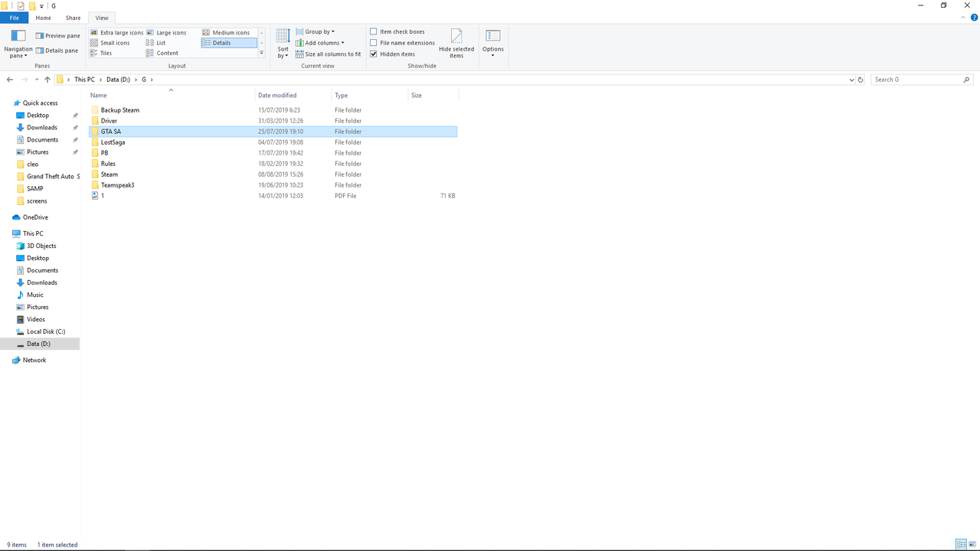Switch layout to Content view
Image resolution: width=980 pixels, height=551 pixels.
point(162,53)
